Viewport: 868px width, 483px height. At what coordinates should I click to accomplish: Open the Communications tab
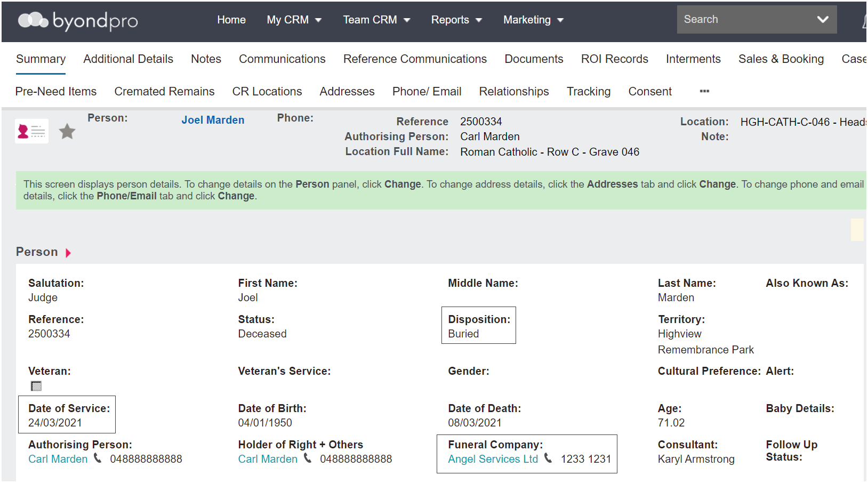(282, 59)
